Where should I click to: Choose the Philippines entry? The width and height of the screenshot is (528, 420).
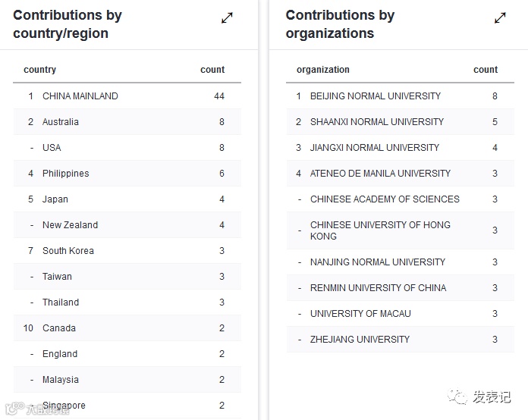66,174
